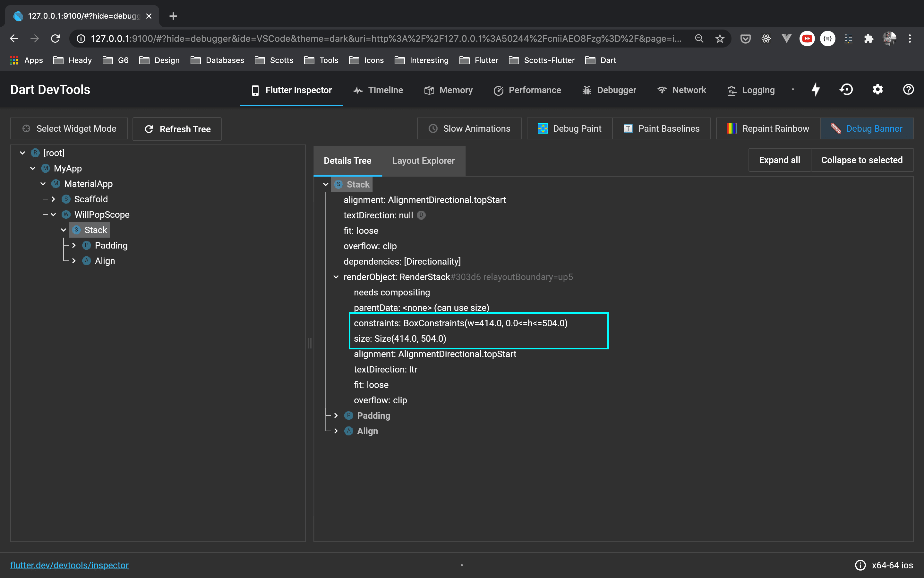Click the hot restart icon in DevTools header
This screenshot has width=924, height=578.
coord(846,90)
